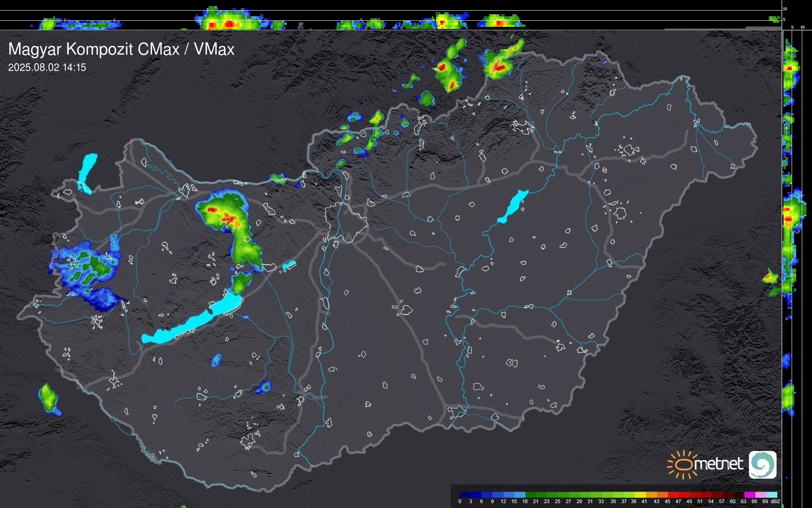
Task: Click the 2025.08.02 14:15 timestamp
Action: pos(47,68)
